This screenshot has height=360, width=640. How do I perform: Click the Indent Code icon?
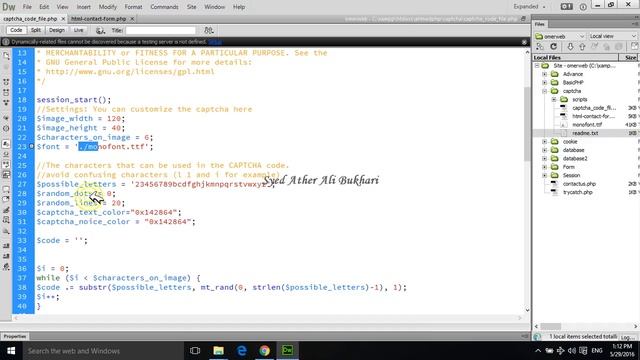click(6, 246)
